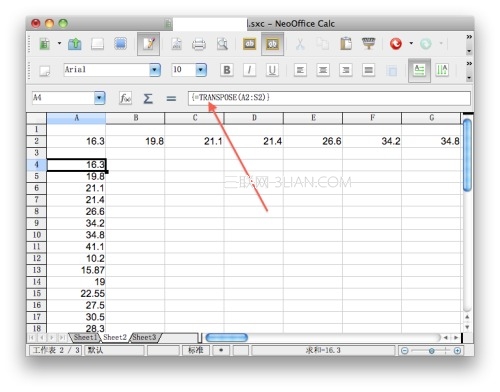Click the Cut scissors icon
Screen dimensions: 500x392
[300, 44]
